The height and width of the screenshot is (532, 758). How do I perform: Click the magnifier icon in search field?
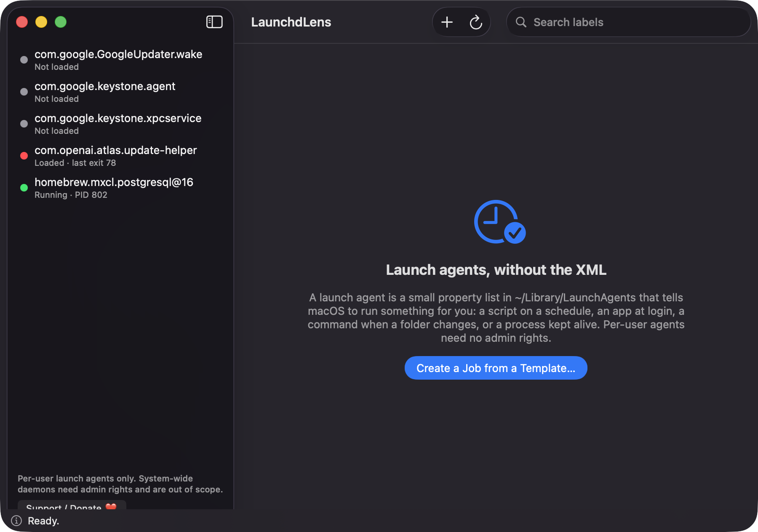point(521,22)
